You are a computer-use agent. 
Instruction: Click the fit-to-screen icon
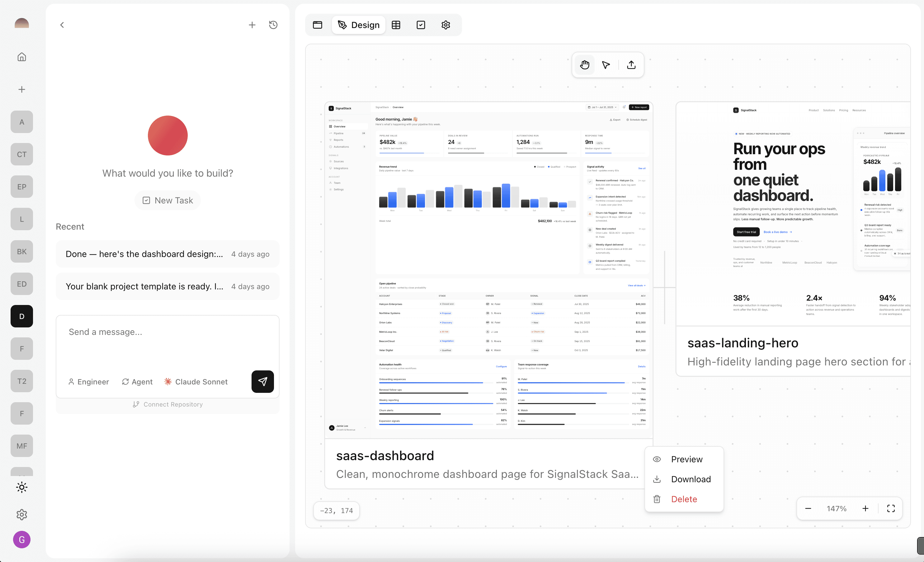891,508
